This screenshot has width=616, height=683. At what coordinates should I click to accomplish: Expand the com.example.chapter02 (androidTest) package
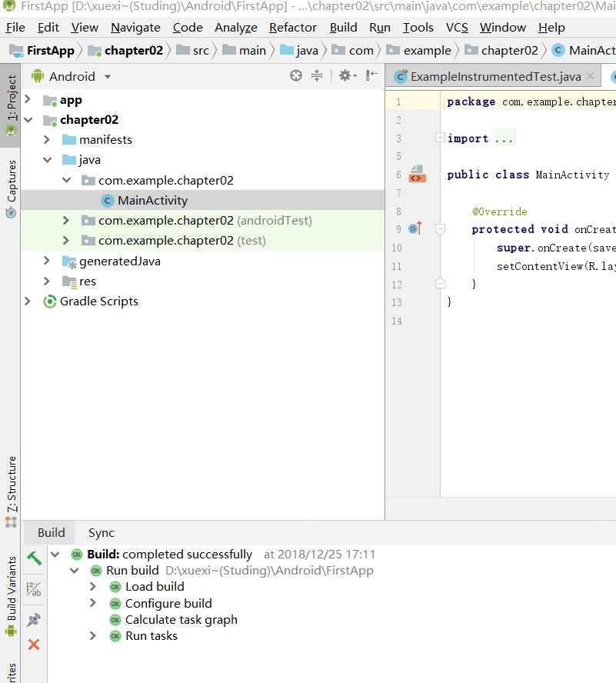pyautogui.click(x=66, y=221)
